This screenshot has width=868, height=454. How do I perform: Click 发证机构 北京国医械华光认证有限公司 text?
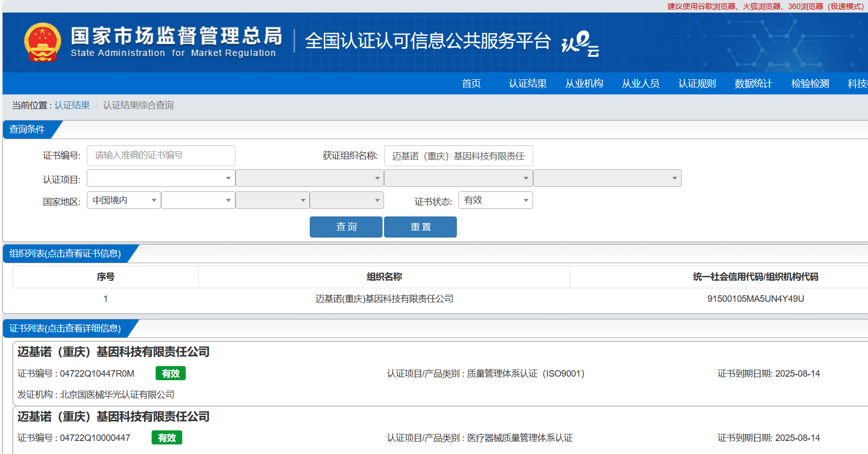(96, 395)
